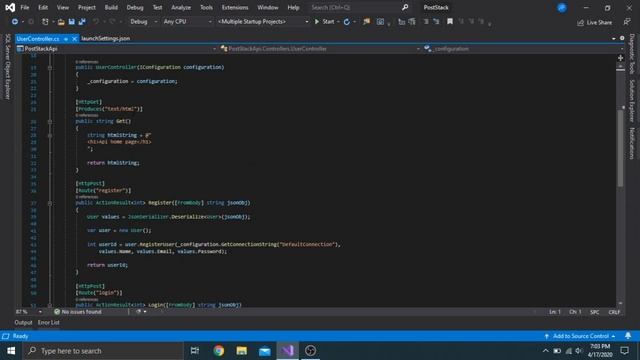The height and width of the screenshot is (360, 640).
Task: Click the Visual Studio logo icon
Action: click(10, 7)
